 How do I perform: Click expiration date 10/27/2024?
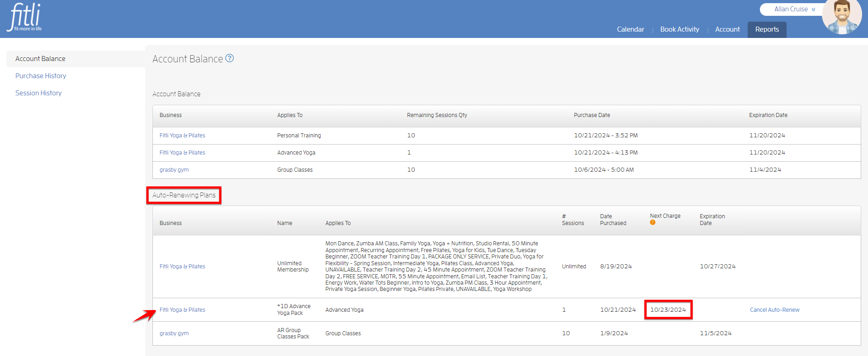717,267
